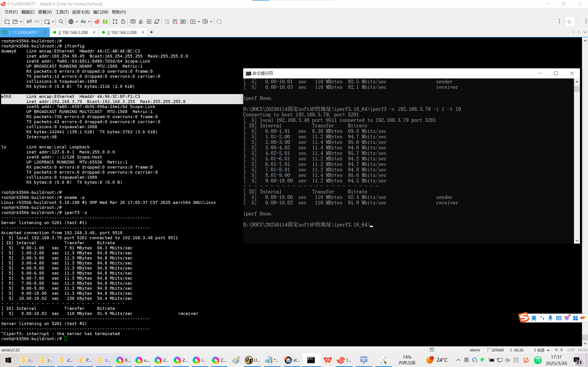Click the New Session toolbar icon
This screenshot has width=588, height=367.
coord(7,22)
